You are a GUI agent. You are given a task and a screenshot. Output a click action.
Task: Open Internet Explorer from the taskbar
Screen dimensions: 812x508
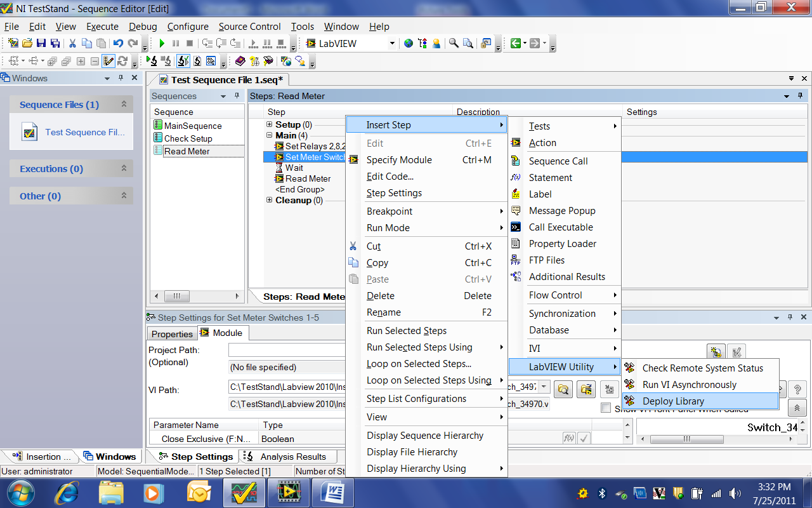tap(68, 492)
